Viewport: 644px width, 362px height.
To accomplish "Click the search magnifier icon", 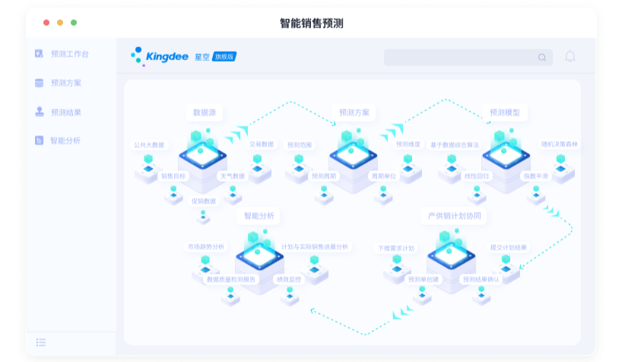I will [x=542, y=58].
